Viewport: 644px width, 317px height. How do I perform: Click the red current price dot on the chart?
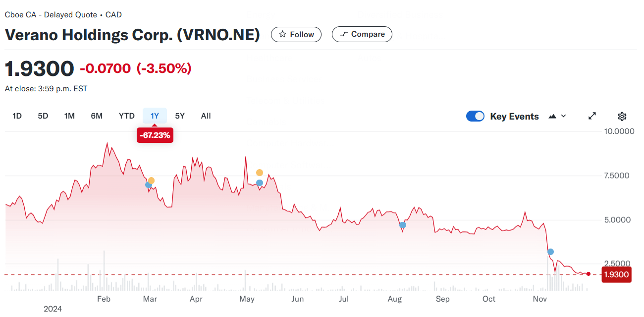coord(588,273)
